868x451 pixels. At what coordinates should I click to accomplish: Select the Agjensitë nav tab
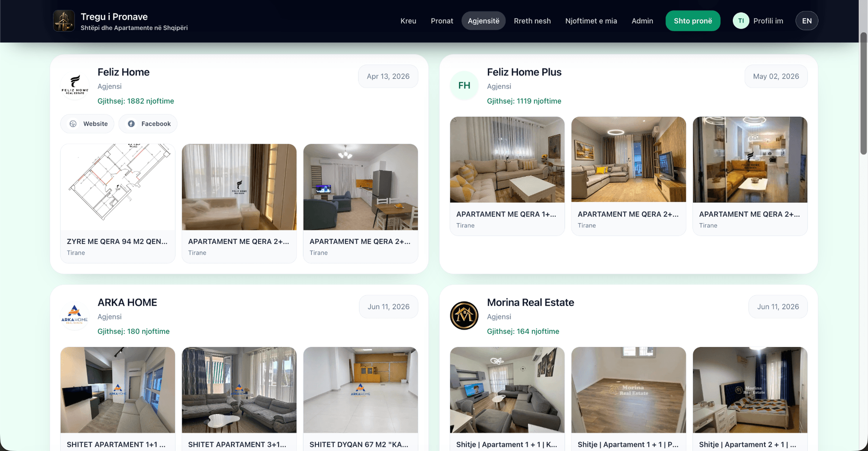pos(483,21)
